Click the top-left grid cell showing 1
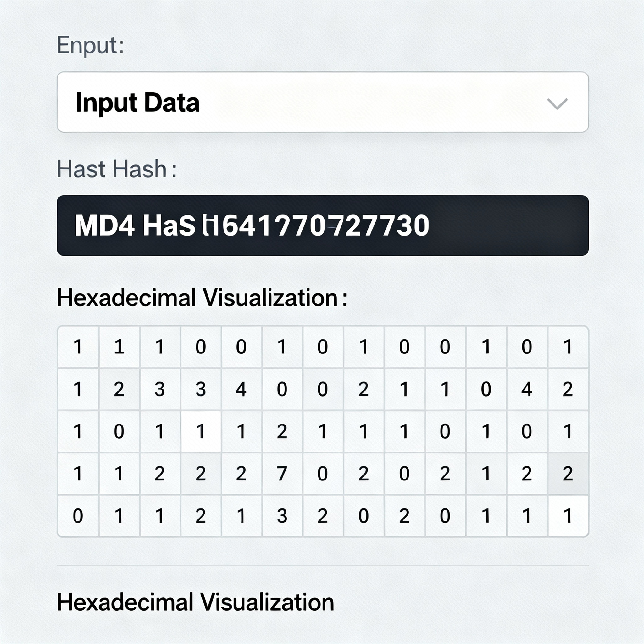644x644 pixels. pyautogui.click(x=78, y=347)
